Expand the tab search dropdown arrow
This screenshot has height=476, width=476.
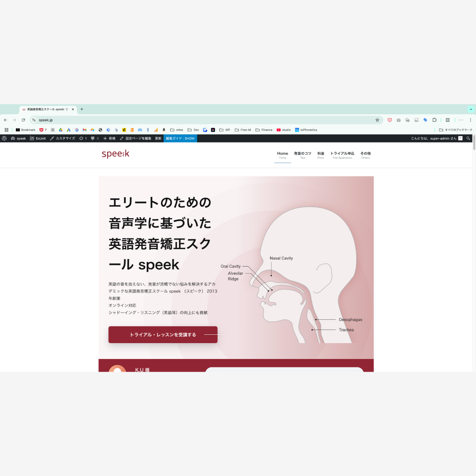(471, 109)
